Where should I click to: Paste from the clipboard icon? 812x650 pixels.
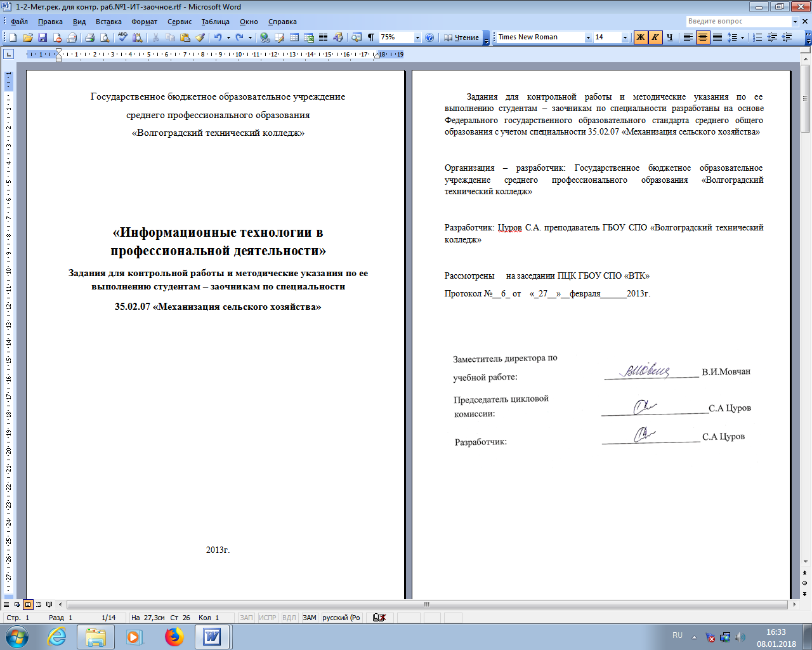(x=185, y=37)
